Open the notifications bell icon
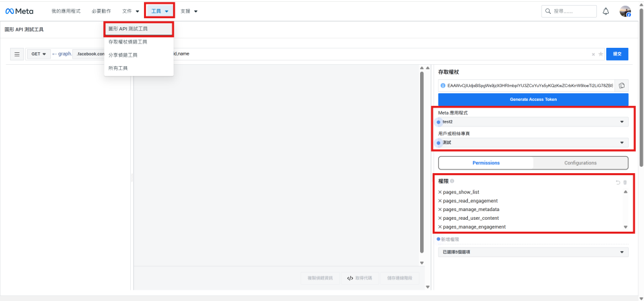 coord(606,11)
